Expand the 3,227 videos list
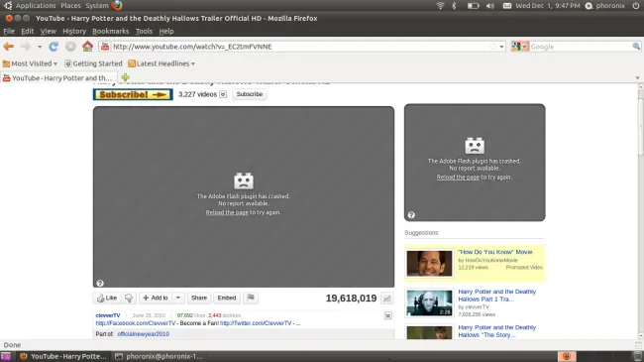 click(223, 94)
